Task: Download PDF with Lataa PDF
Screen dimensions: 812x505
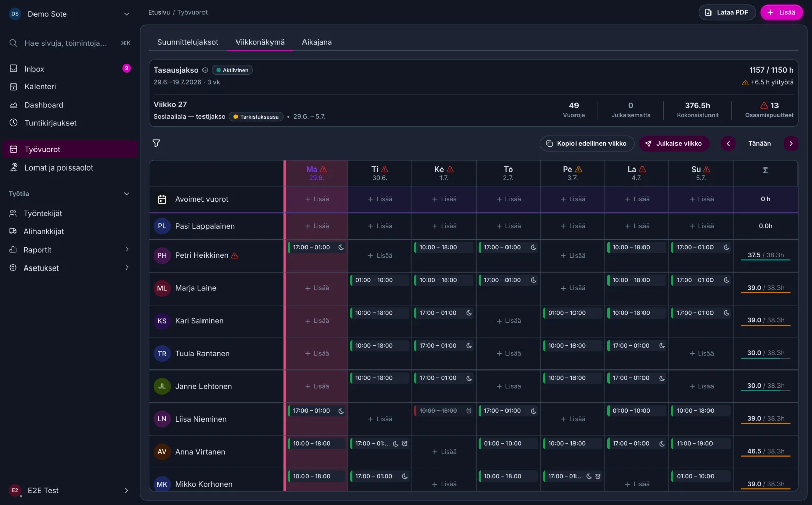Action: 727,12
